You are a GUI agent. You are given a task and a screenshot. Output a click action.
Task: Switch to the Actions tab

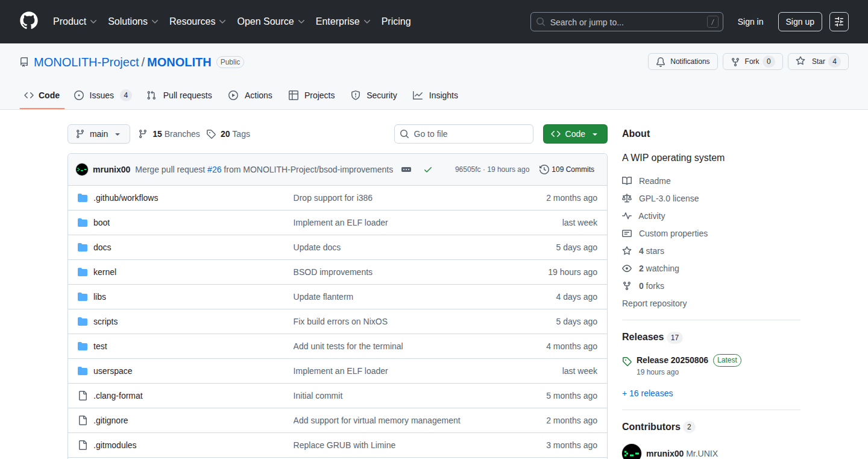(x=251, y=95)
